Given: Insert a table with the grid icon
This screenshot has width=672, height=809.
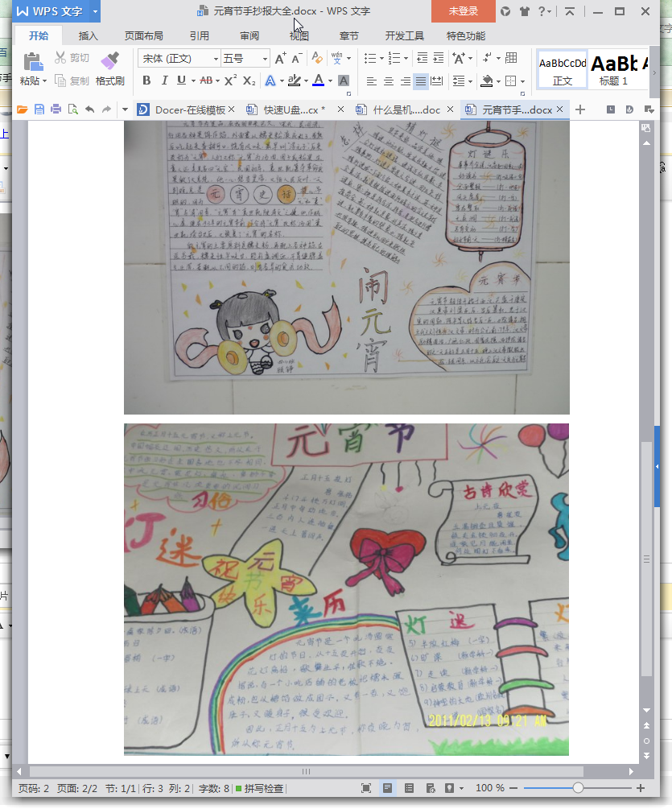Looking at the screenshot, I should 511,58.
